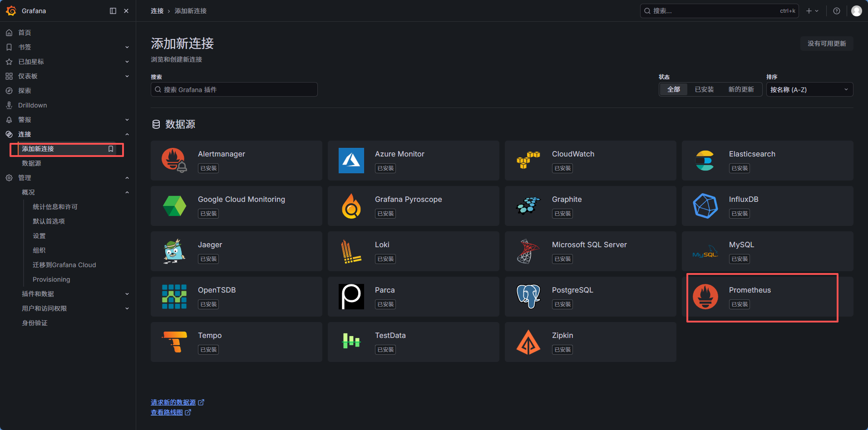Screen dimensions: 868x430
Task: Open the 查看路线图 link
Action: click(x=171, y=412)
